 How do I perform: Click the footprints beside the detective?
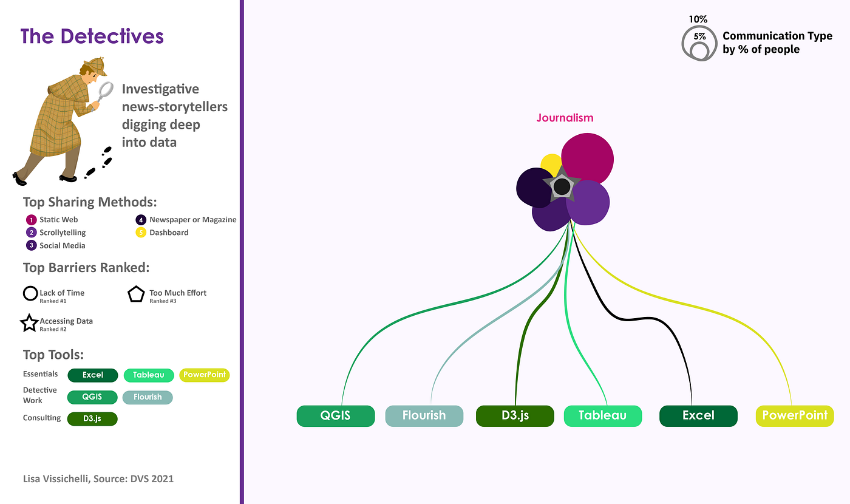click(x=100, y=163)
